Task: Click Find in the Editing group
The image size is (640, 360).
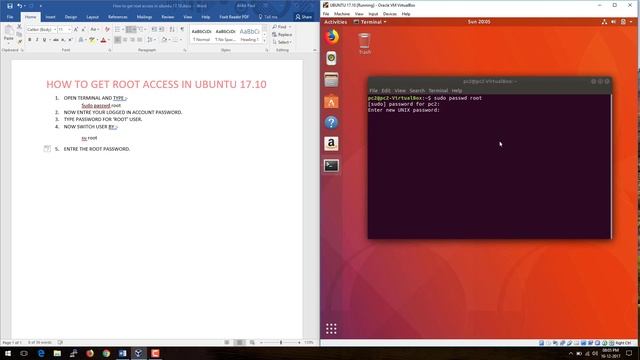Action: (x=282, y=27)
